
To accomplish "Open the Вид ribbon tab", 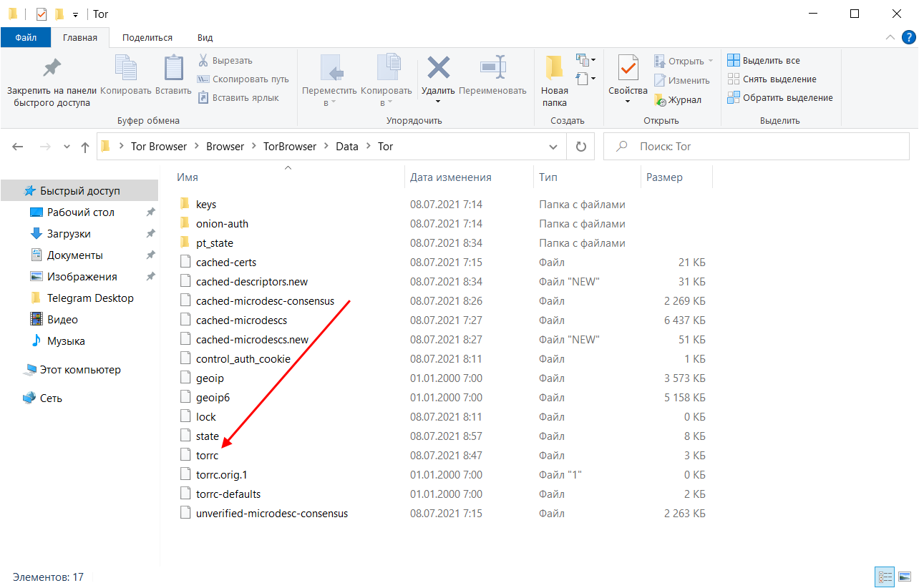I will coord(205,38).
